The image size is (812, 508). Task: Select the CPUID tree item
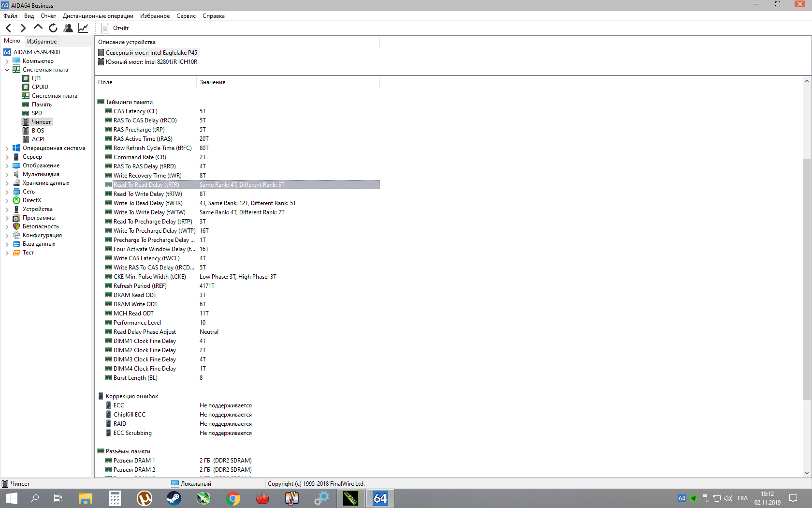coord(40,87)
